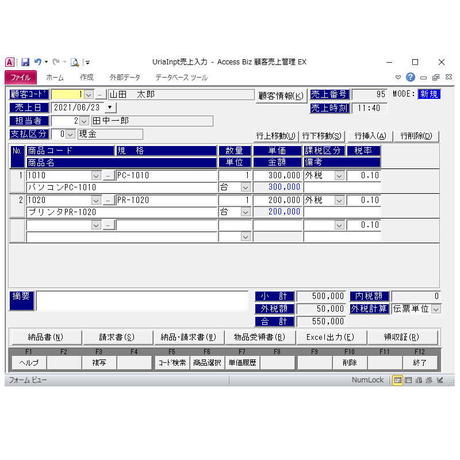Click the F10 削除 function button
This screenshot has width=460, height=460.
(350, 363)
